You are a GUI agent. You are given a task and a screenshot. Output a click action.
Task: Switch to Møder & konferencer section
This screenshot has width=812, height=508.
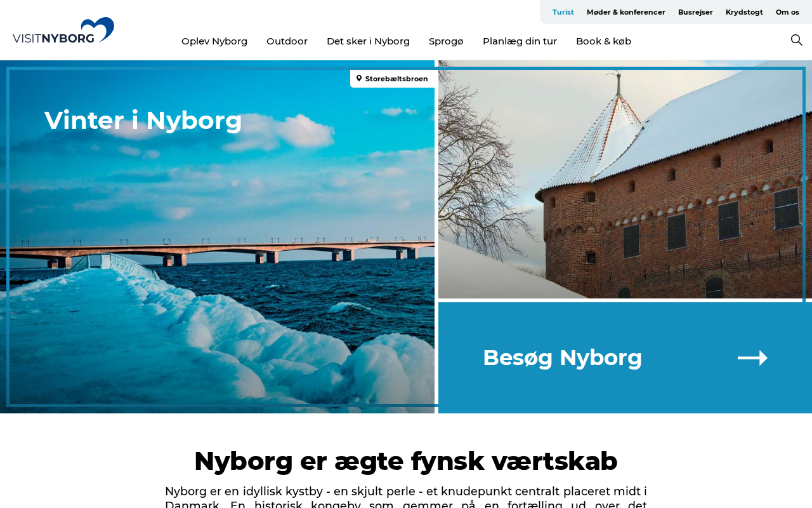[625, 12]
